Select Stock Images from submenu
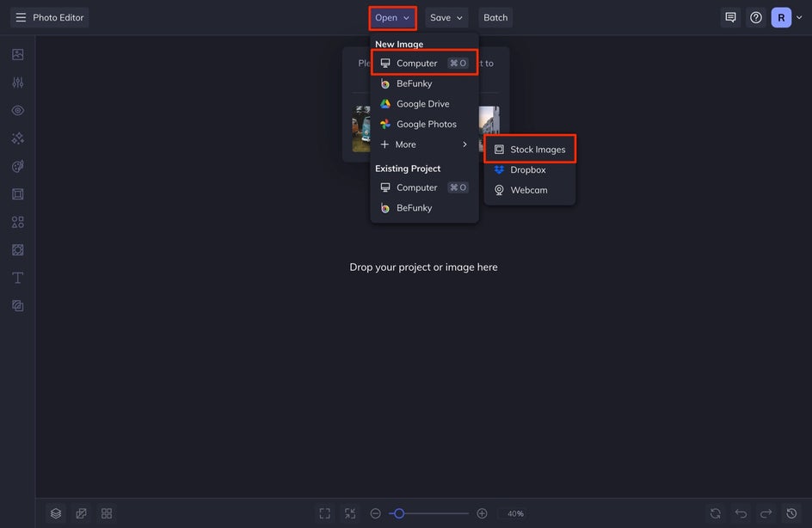Viewport: 812px width, 528px height. (530, 149)
